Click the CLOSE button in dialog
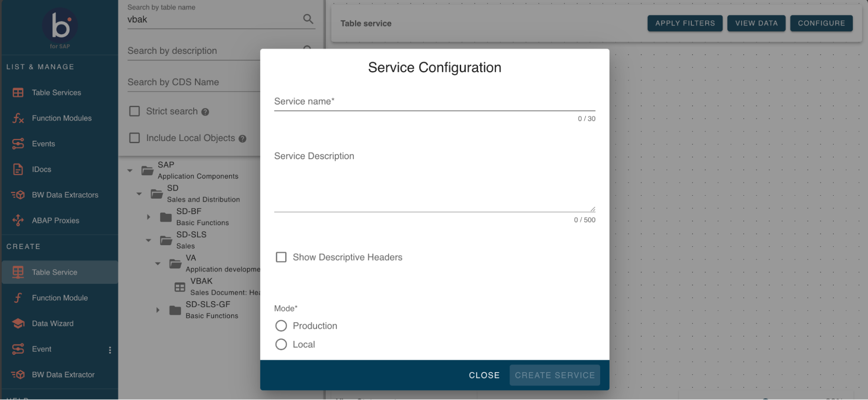This screenshot has width=868, height=400. (x=484, y=375)
